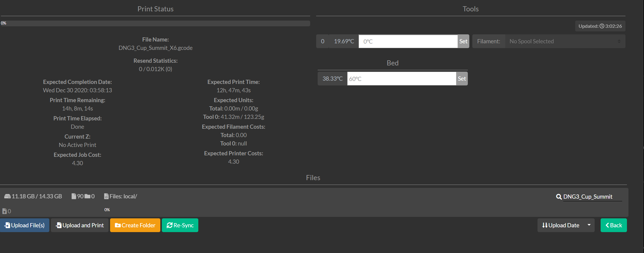Set the tool 0 temperature
Viewport: 644px width, 253px height.
point(463,41)
